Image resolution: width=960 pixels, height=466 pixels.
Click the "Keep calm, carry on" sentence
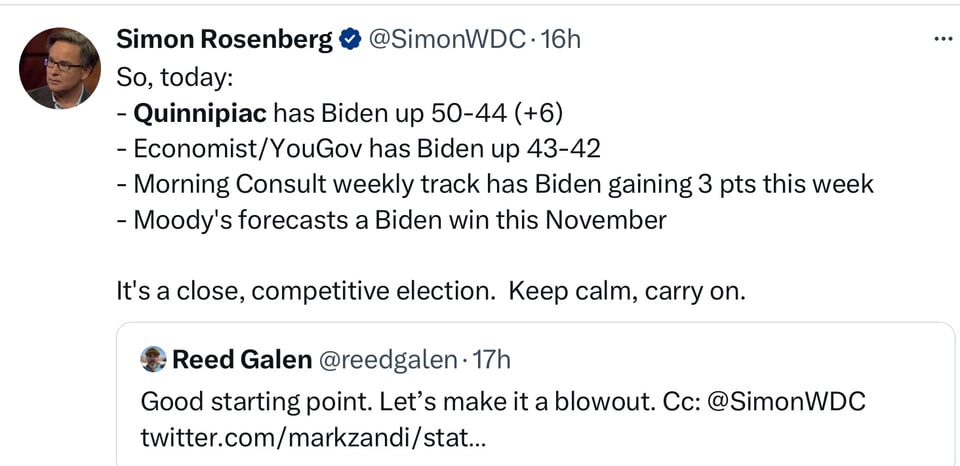point(627,292)
